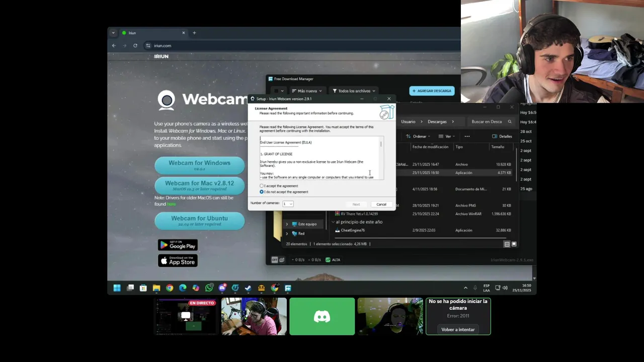Click the 'ALTA' speed mode indicator

tap(333, 260)
